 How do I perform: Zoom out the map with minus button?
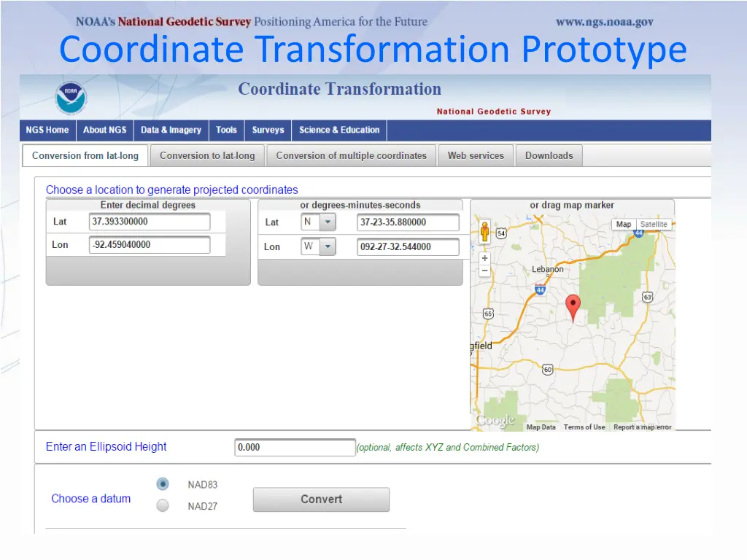point(484,271)
